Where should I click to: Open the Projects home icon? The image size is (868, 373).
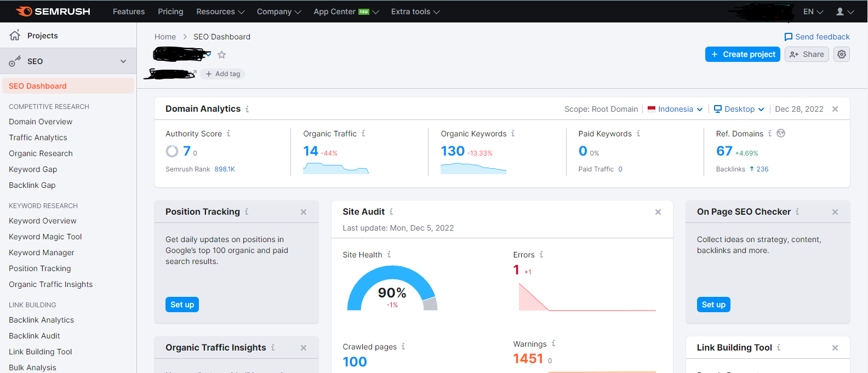click(x=15, y=35)
